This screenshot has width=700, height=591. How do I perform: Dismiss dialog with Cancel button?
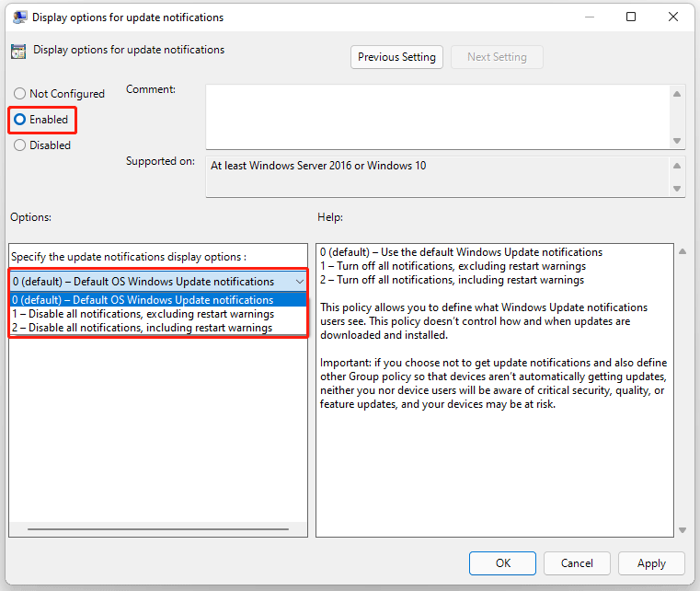tap(577, 563)
